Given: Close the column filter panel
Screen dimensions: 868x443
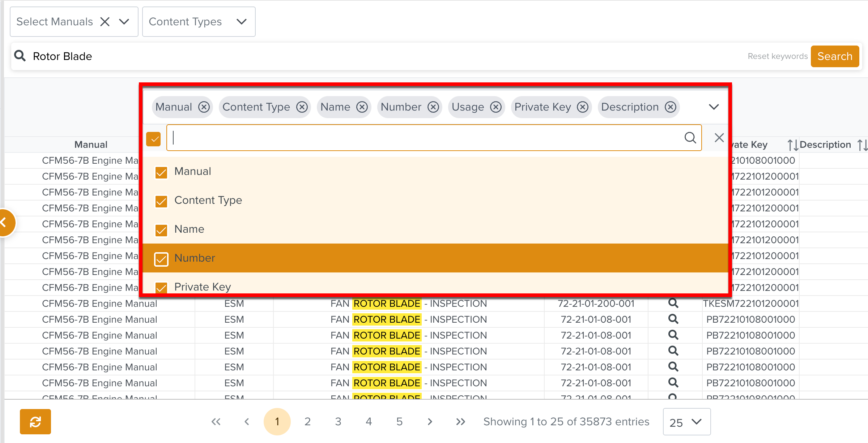Looking at the screenshot, I should point(719,138).
